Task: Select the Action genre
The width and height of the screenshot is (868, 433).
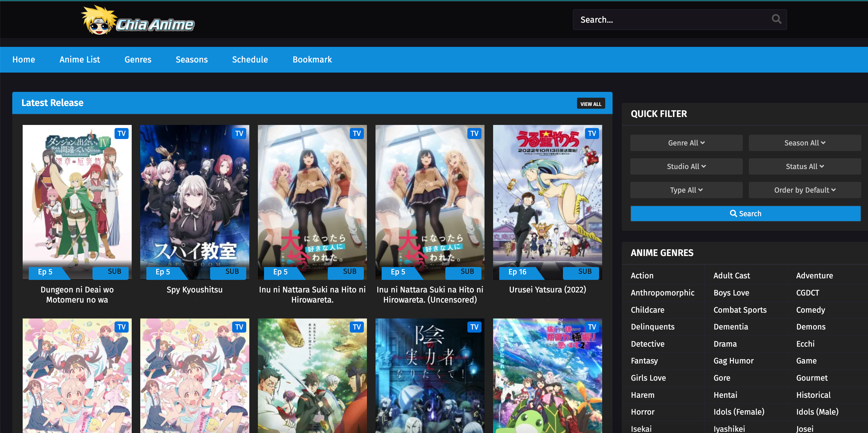Action: (x=642, y=276)
